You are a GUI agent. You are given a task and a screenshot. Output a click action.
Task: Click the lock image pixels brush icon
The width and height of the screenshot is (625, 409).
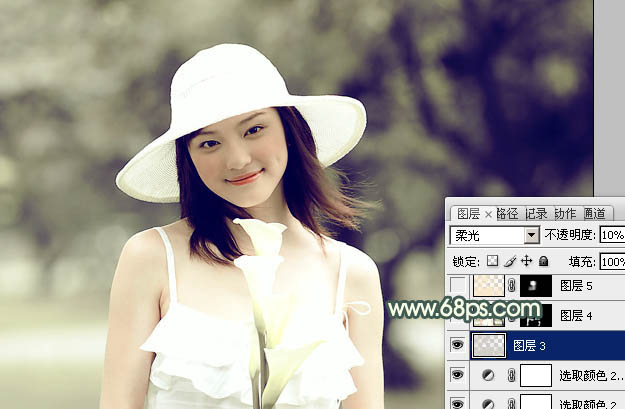(x=507, y=261)
